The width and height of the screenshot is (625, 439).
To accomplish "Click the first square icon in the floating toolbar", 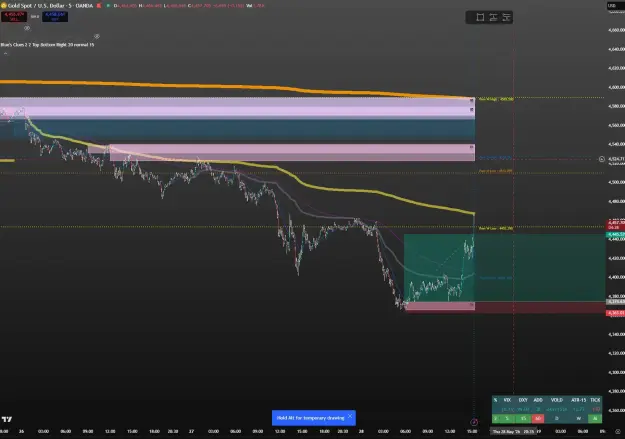I will [480, 17].
